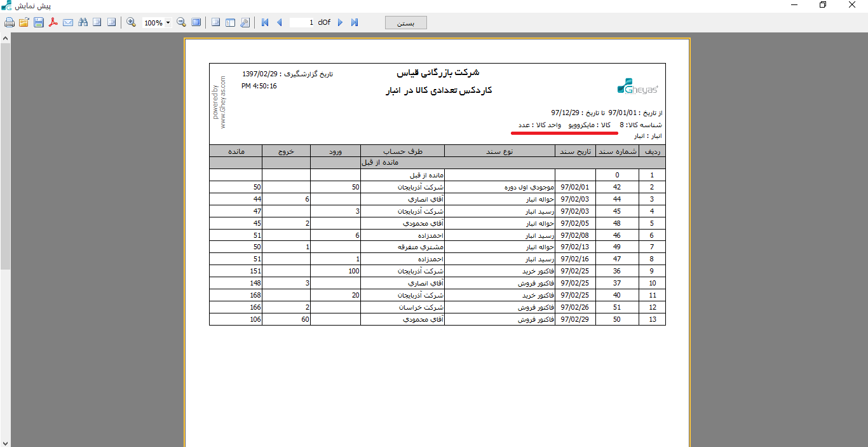This screenshot has width=868, height=447.
Task: Go to the next page
Action: click(x=340, y=22)
